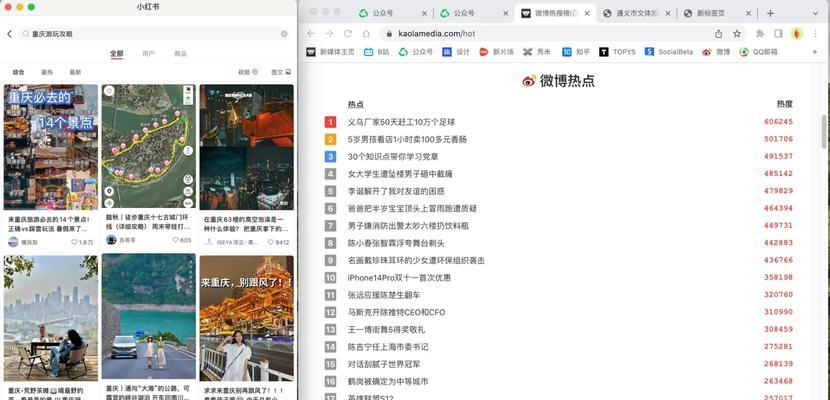Open hot topic 5岁男孩看店1小时卖100多元香肠
The image size is (830, 400).
(x=407, y=140)
